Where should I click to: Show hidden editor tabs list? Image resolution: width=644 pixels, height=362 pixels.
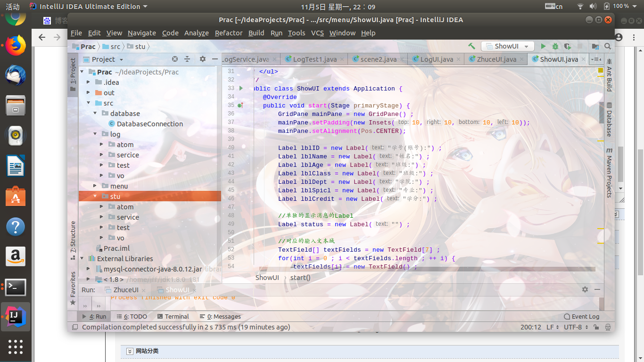[x=597, y=59]
